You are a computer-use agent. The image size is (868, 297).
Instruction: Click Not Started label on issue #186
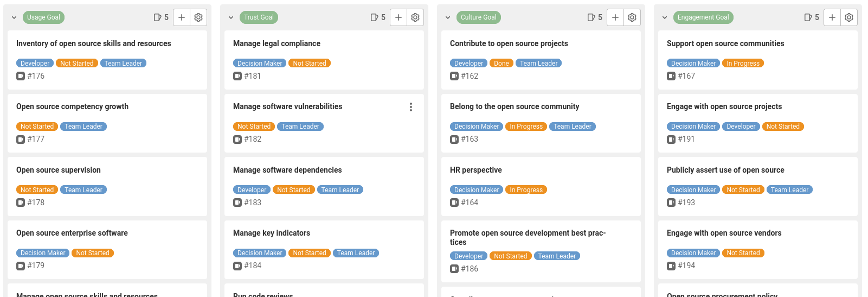click(510, 256)
